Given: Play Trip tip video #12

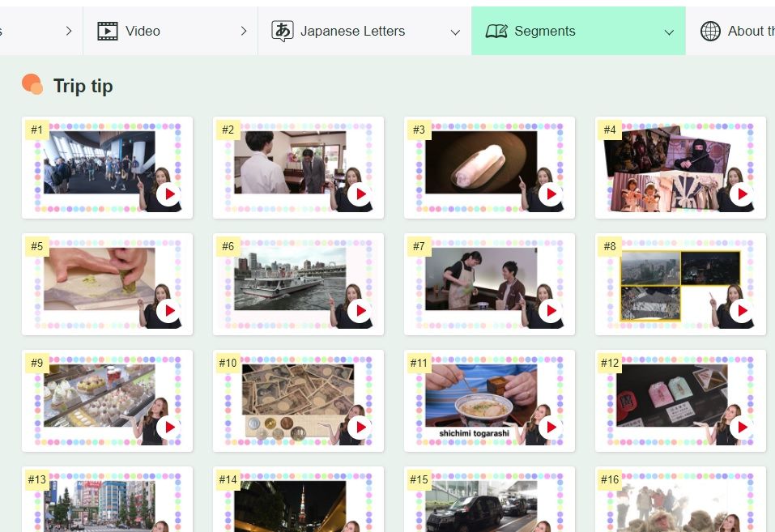Looking at the screenshot, I should click(742, 428).
